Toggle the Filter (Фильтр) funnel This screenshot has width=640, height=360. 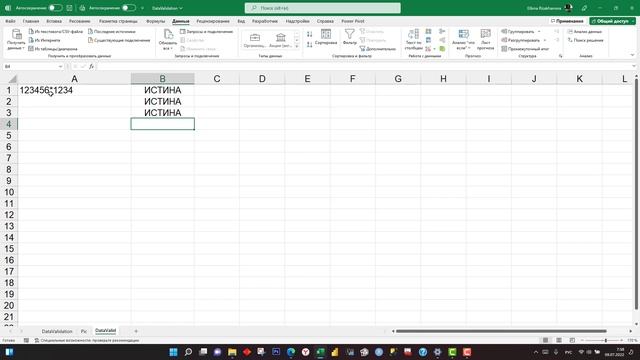click(x=349, y=37)
